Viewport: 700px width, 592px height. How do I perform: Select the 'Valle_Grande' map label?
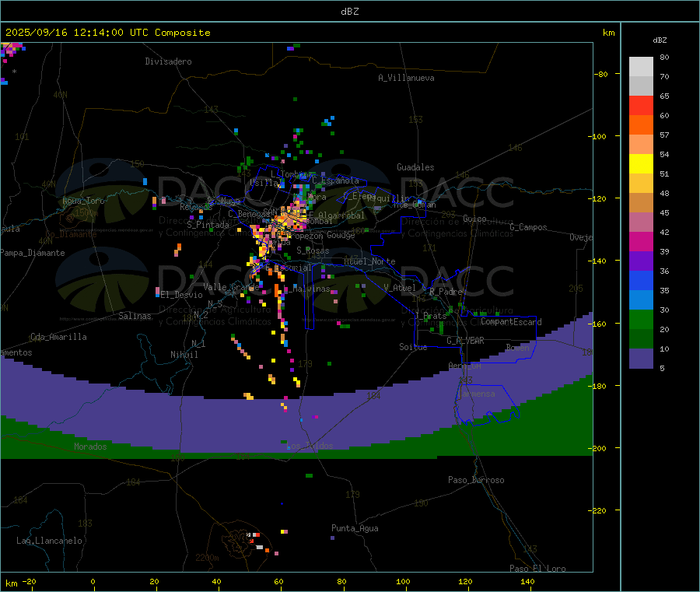pyautogui.click(x=231, y=287)
